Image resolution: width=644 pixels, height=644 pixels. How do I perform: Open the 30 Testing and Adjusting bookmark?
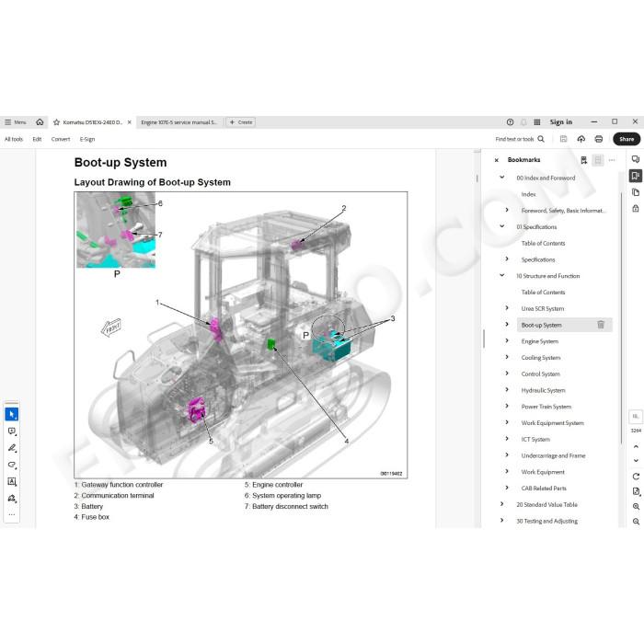(546, 522)
